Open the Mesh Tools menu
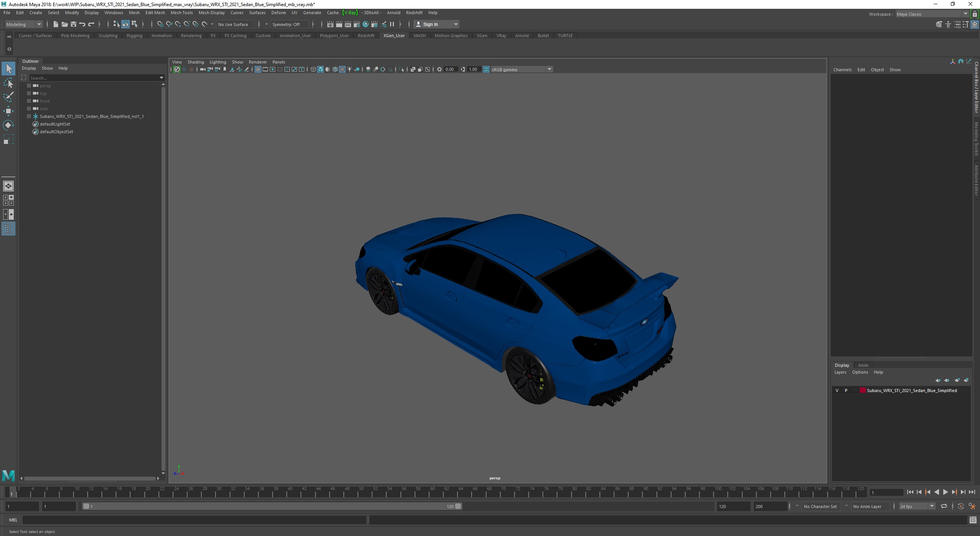This screenshot has height=536, width=980. click(181, 13)
